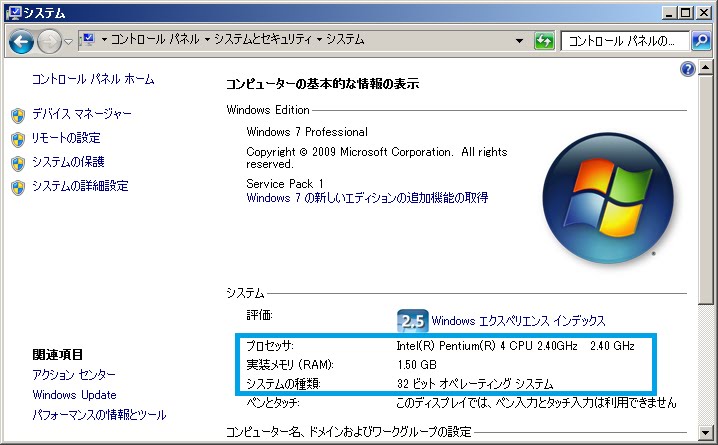
Task: Maximize the システム window
Action: (x=686, y=13)
